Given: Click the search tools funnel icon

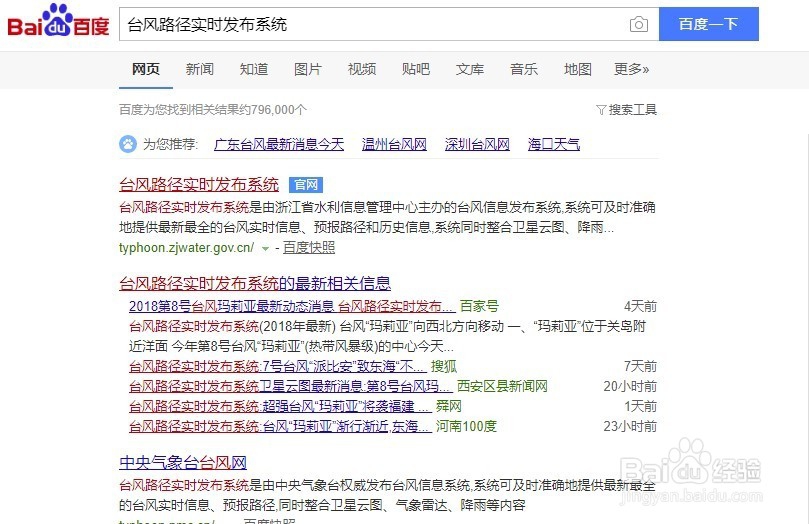Looking at the screenshot, I should (x=601, y=110).
